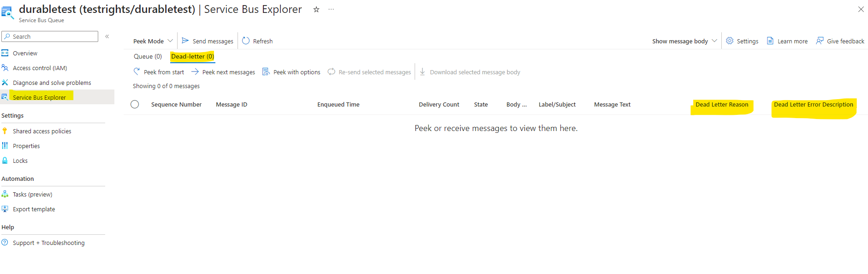
Task: Click the Refresh button label
Action: [263, 41]
